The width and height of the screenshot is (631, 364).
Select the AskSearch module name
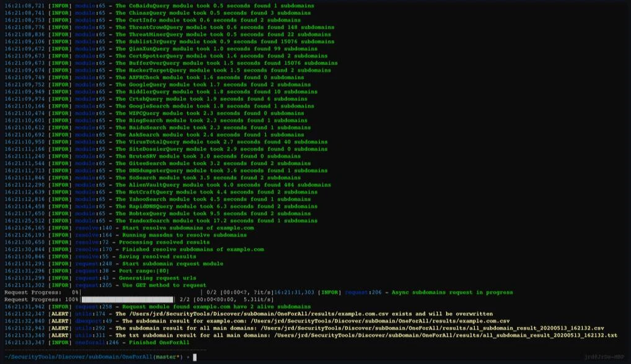click(x=144, y=135)
